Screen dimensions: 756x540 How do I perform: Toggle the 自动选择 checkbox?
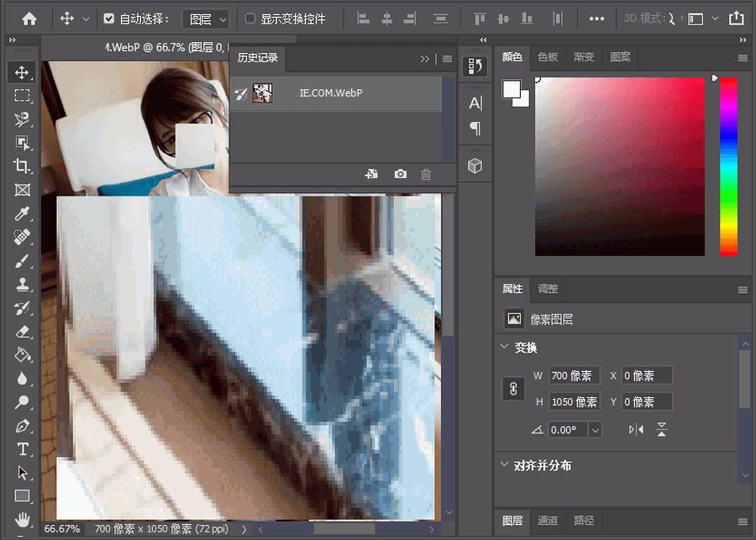coord(109,18)
